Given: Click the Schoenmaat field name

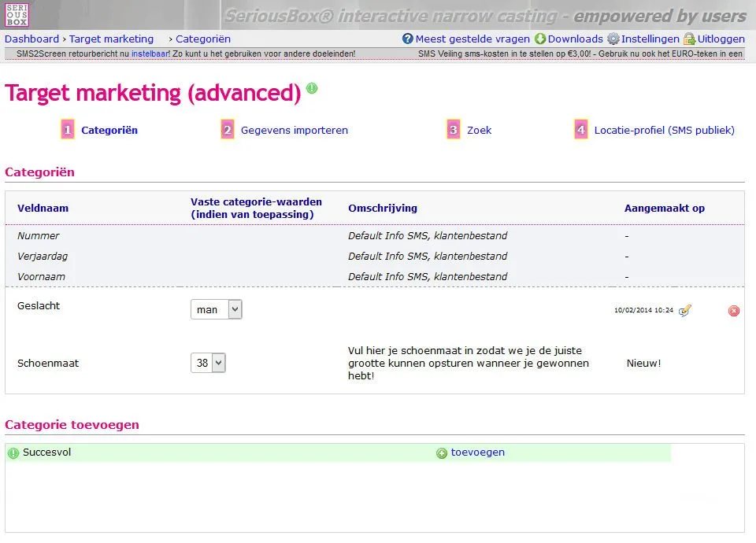Looking at the screenshot, I should (48, 364).
